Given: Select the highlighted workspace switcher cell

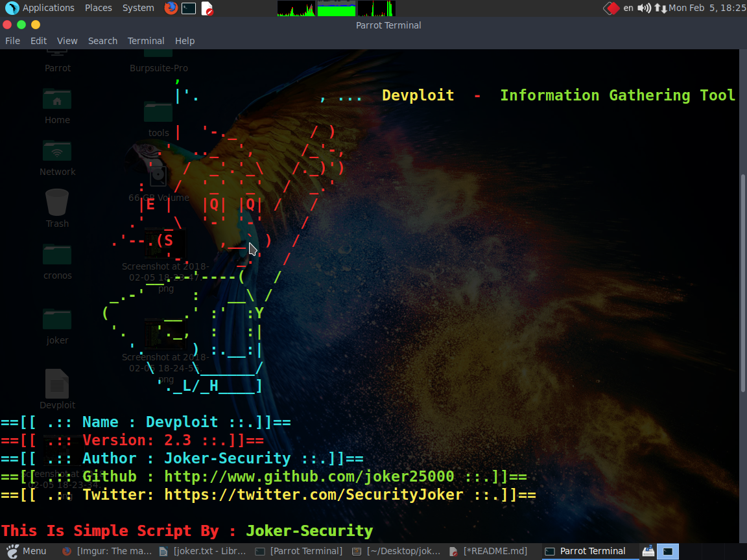Looking at the screenshot, I should pyautogui.click(x=668, y=552).
